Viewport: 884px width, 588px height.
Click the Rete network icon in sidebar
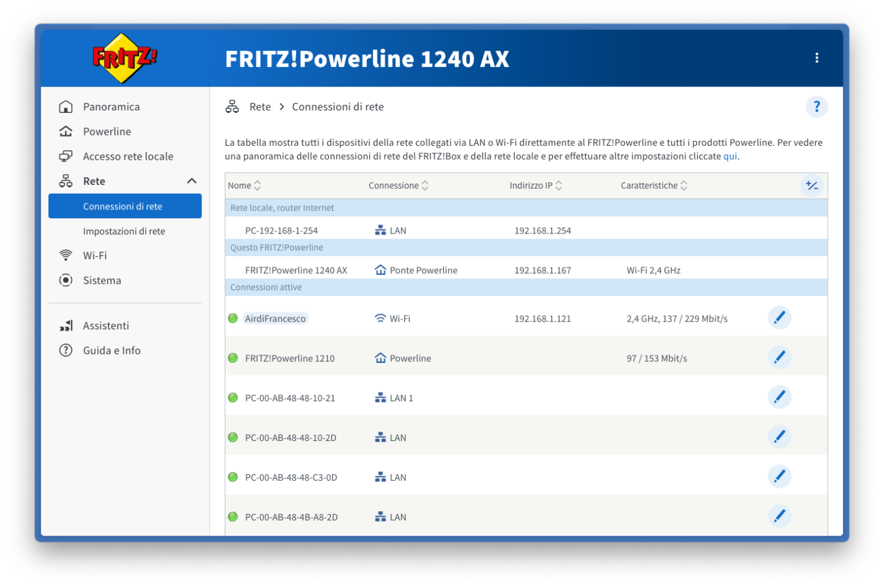tap(66, 181)
